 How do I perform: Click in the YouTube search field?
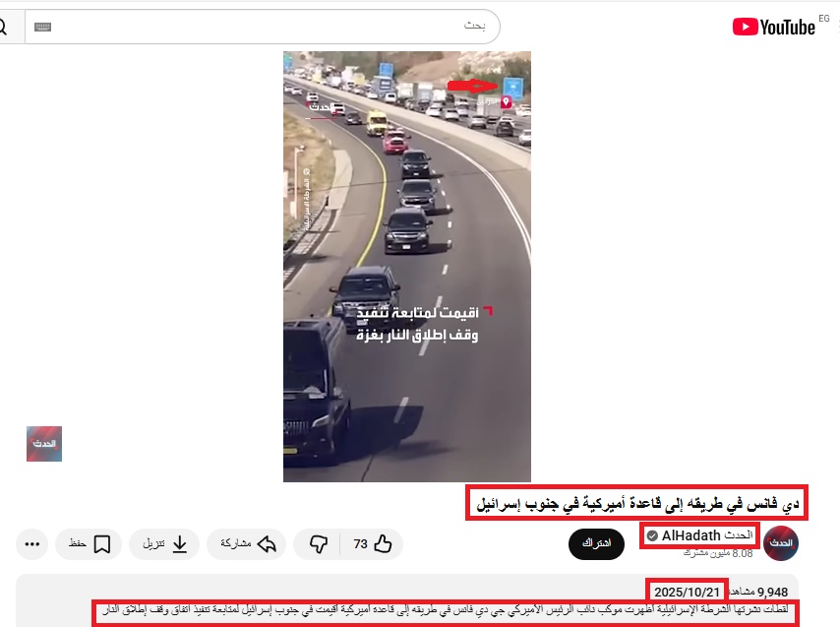tap(263, 27)
